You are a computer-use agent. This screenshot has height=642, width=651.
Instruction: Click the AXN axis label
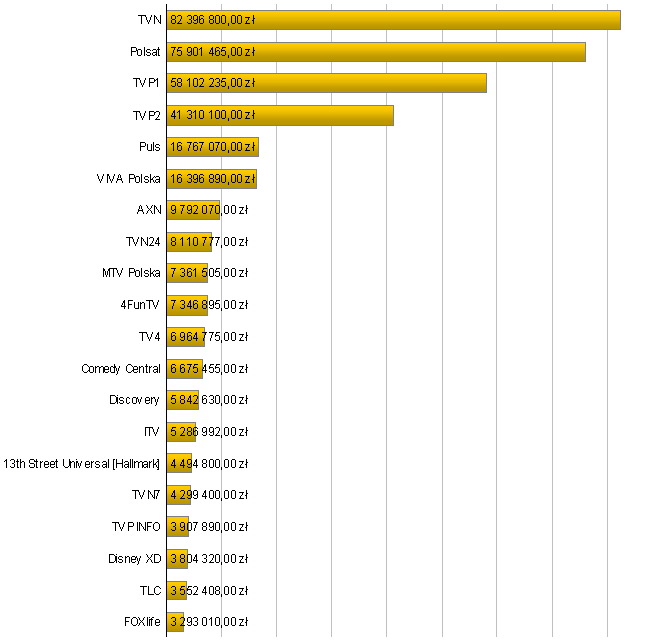[x=148, y=210]
